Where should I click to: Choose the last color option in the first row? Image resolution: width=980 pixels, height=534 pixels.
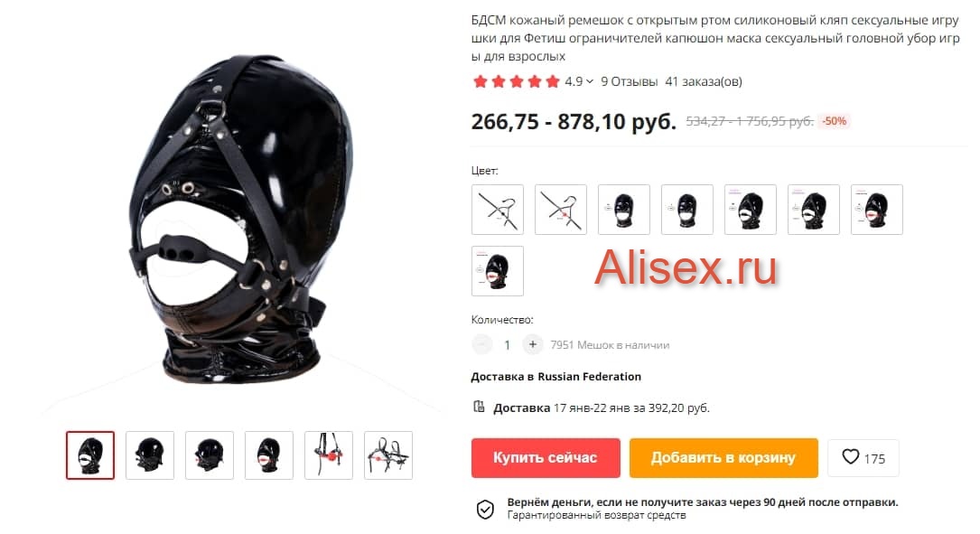(877, 210)
